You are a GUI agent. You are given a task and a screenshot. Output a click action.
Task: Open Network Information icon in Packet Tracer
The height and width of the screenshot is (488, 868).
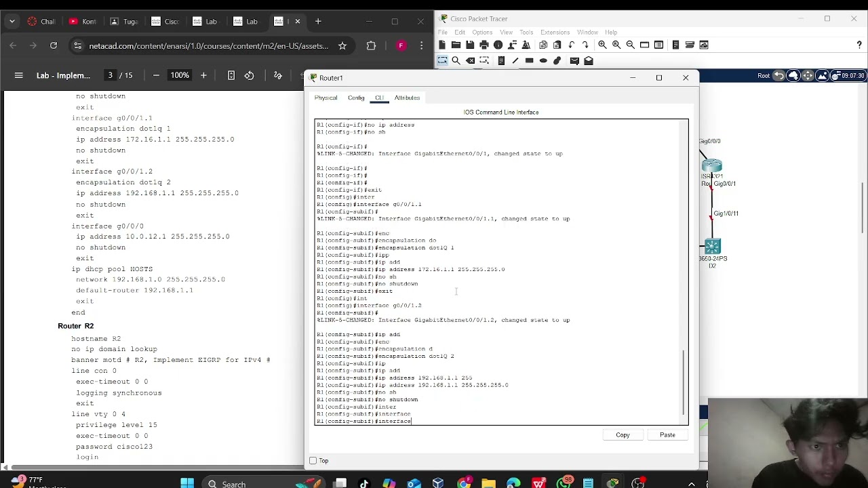[x=498, y=45]
